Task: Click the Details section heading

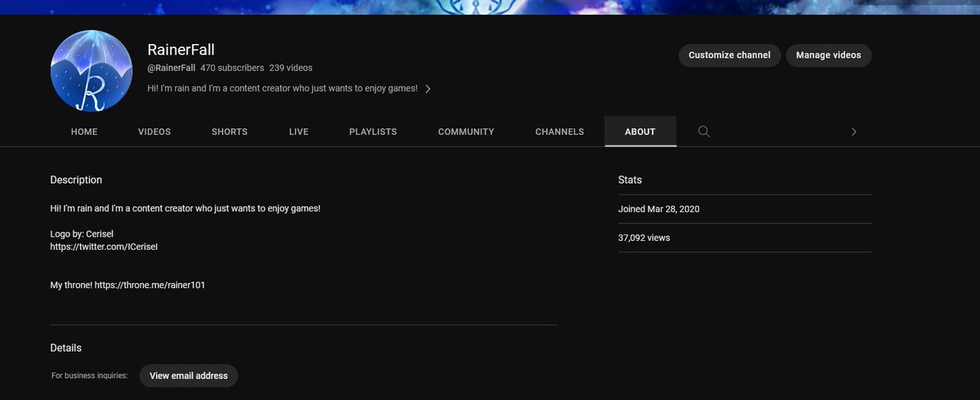Action: pos(66,348)
